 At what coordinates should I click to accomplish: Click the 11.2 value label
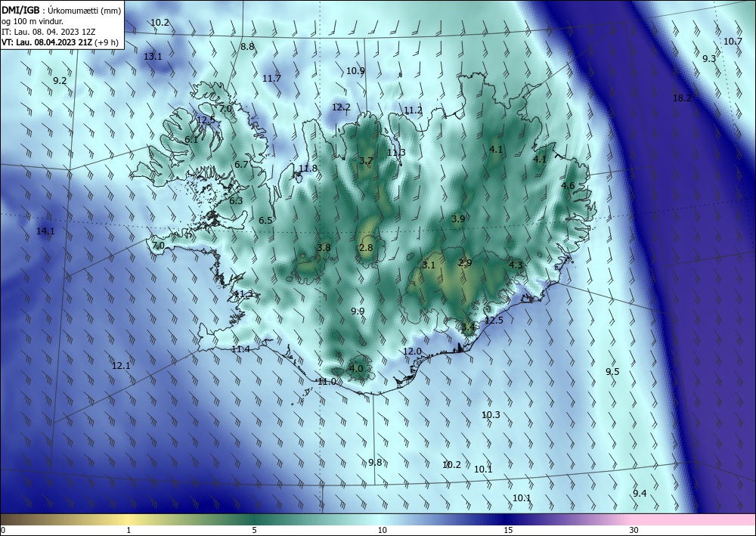click(414, 110)
